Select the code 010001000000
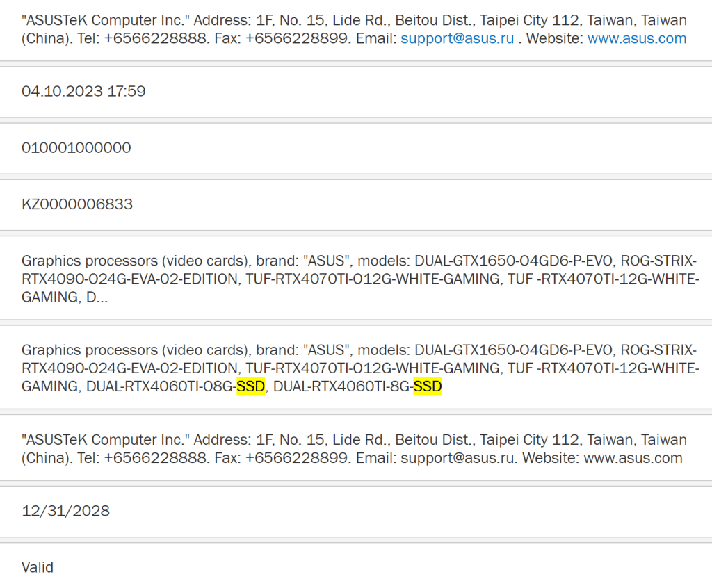The width and height of the screenshot is (712, 588). (76, 147)
